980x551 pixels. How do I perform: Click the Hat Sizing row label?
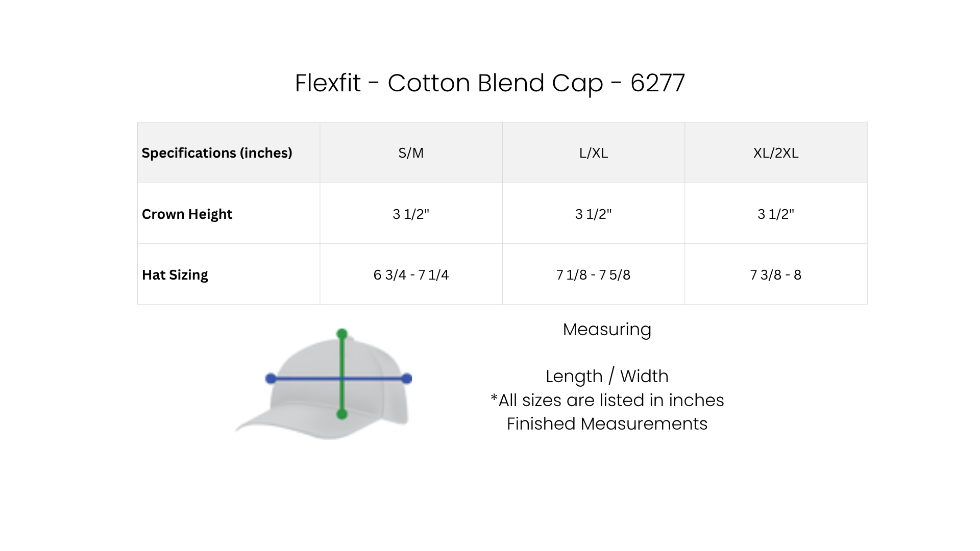[x=175, y=274]
